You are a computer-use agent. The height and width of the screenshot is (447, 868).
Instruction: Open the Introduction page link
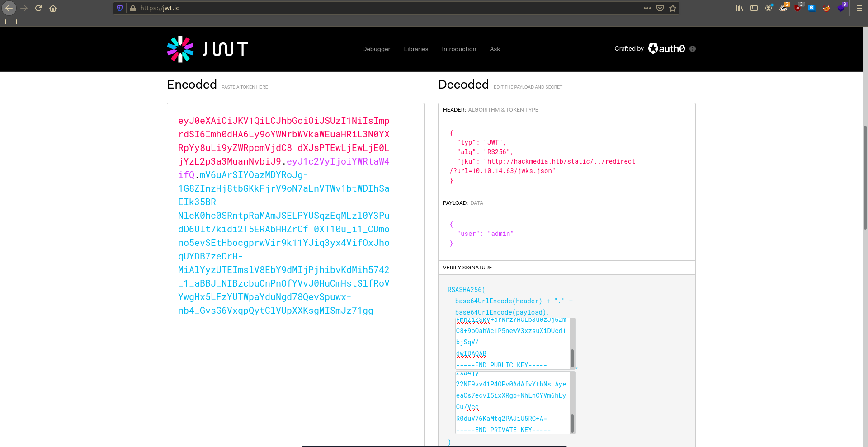point(459,49)
